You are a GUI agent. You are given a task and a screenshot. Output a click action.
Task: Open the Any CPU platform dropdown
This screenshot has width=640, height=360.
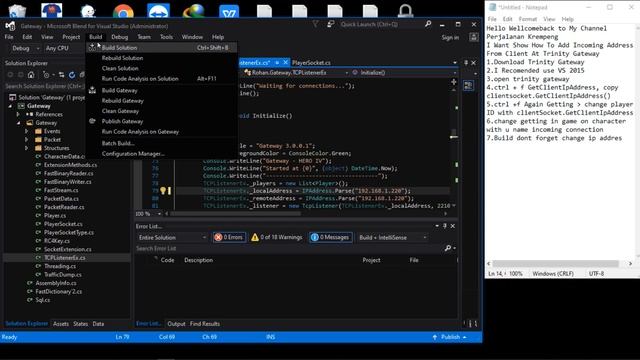64,48
